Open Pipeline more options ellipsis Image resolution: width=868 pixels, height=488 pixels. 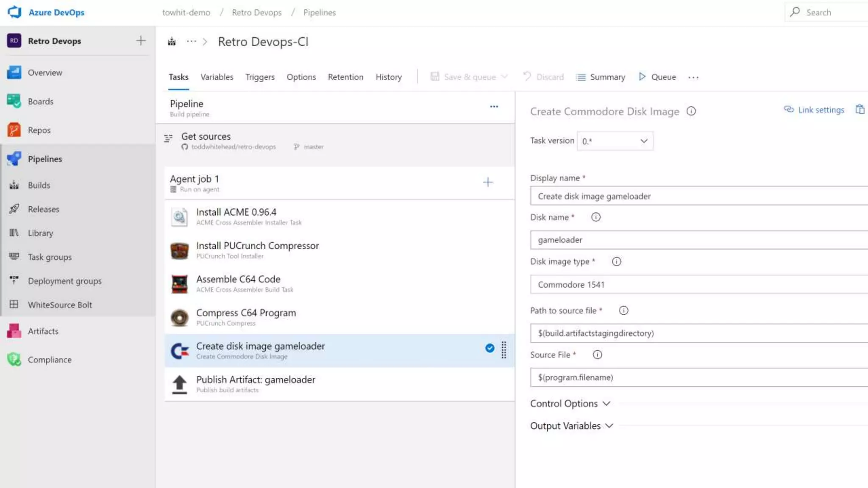[494, 107]
